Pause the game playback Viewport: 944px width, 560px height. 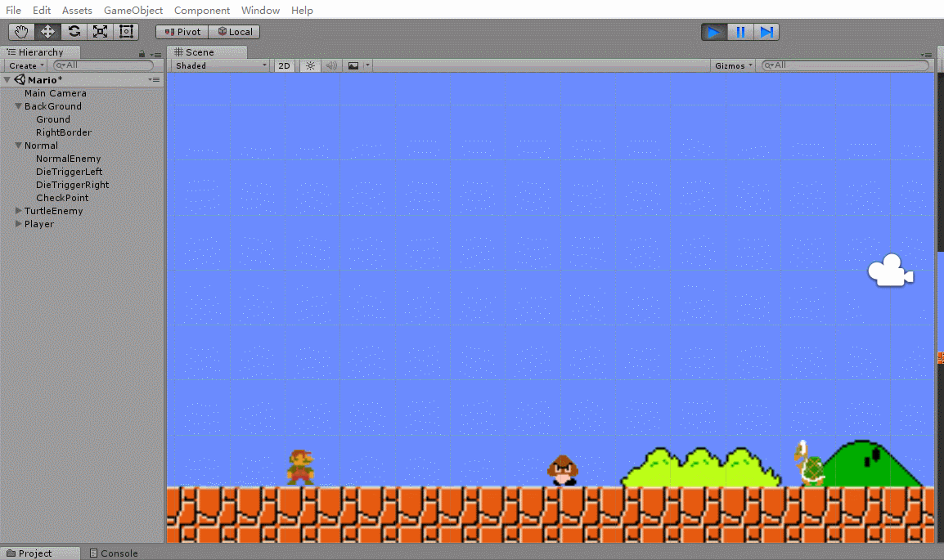tap(740, 32)
